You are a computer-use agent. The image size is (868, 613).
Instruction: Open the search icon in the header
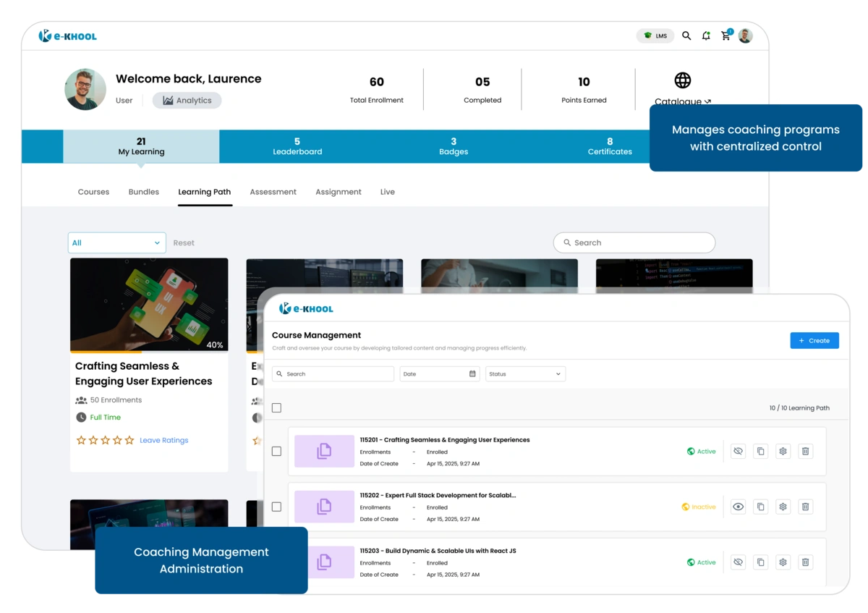click(686, 35)
